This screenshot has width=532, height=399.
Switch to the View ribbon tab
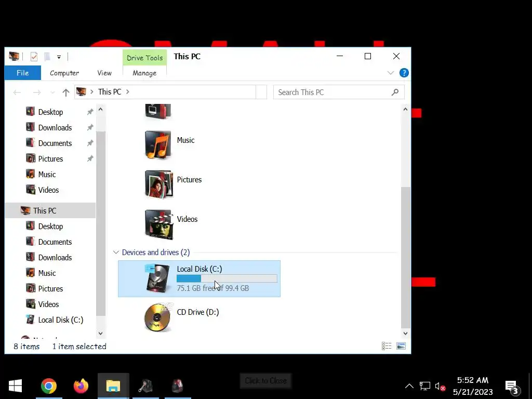point(104,73)
